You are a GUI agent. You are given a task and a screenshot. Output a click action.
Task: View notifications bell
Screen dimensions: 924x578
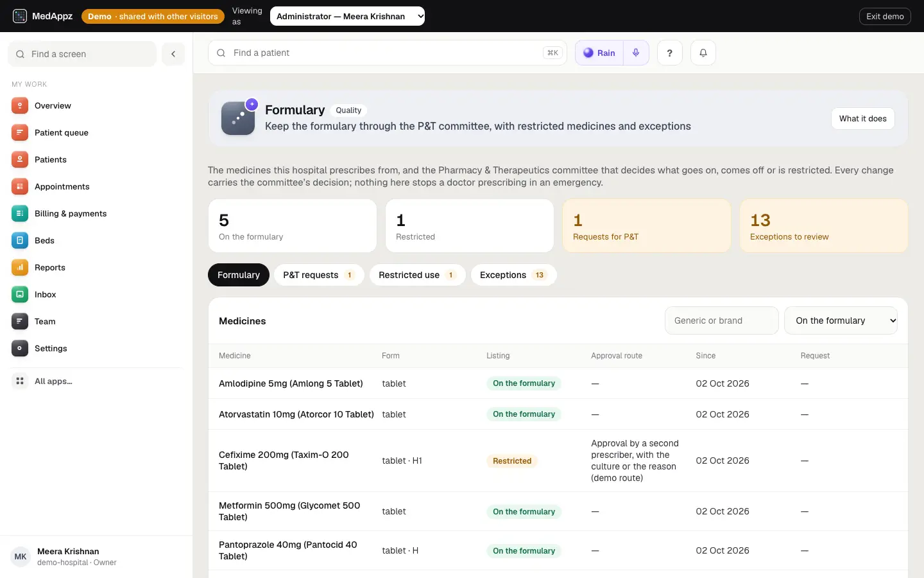pyautogui.click(x=703, y=53)
